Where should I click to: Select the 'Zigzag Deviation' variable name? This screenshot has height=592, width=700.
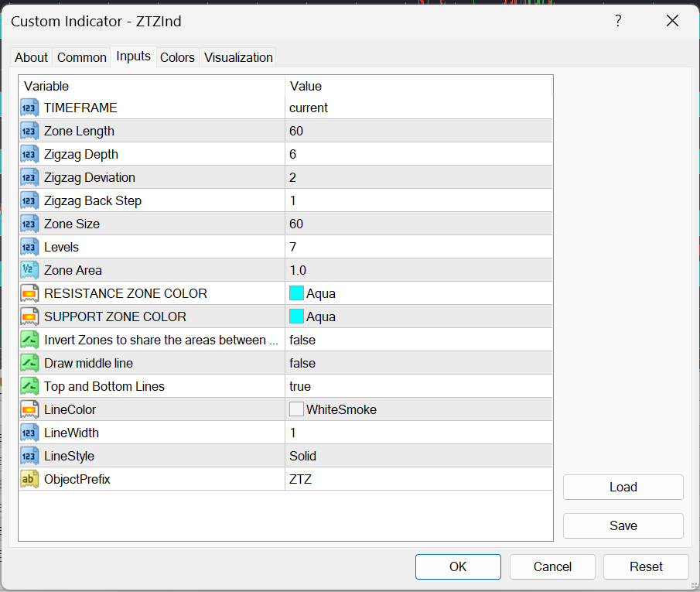89,177
